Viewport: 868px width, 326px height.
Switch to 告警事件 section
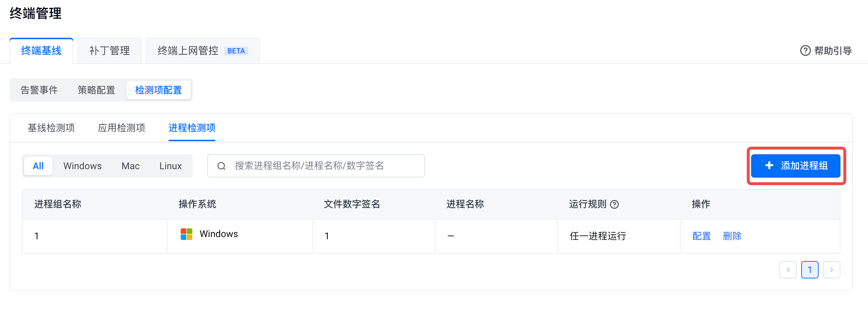(x=39, y=90)
